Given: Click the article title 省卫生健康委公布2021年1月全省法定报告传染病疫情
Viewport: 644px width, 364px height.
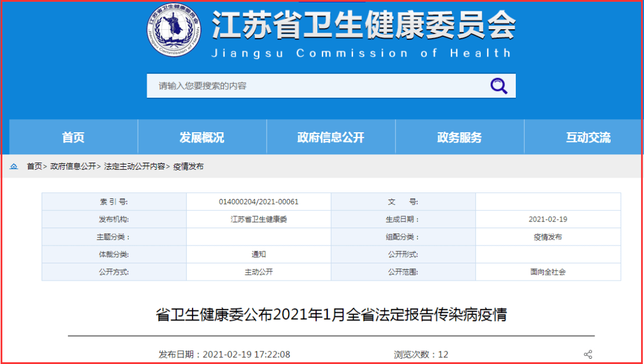Looking at the screenshot, I should (331, 315).
